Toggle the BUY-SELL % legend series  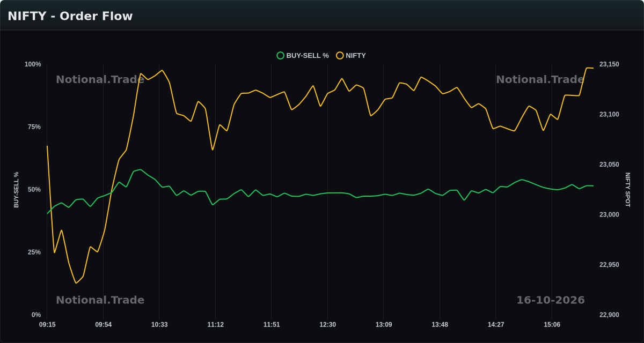click(303, 55)
